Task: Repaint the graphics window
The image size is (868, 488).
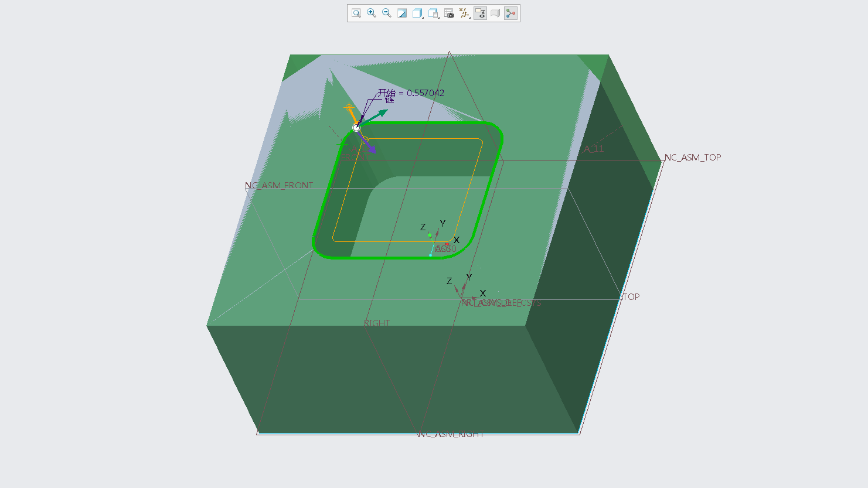Action: click(402, 13)
